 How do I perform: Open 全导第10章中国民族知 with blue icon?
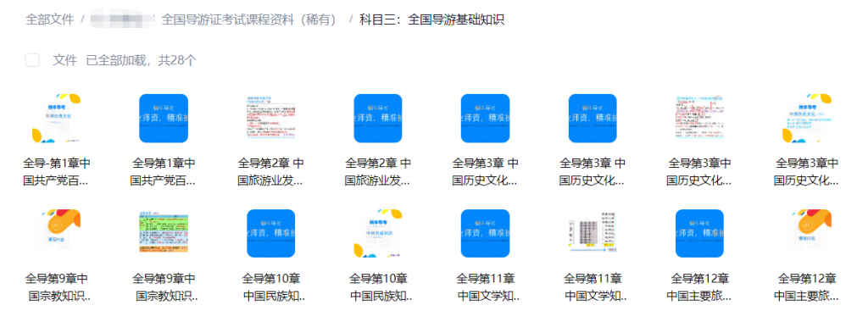tap(270, 234)
